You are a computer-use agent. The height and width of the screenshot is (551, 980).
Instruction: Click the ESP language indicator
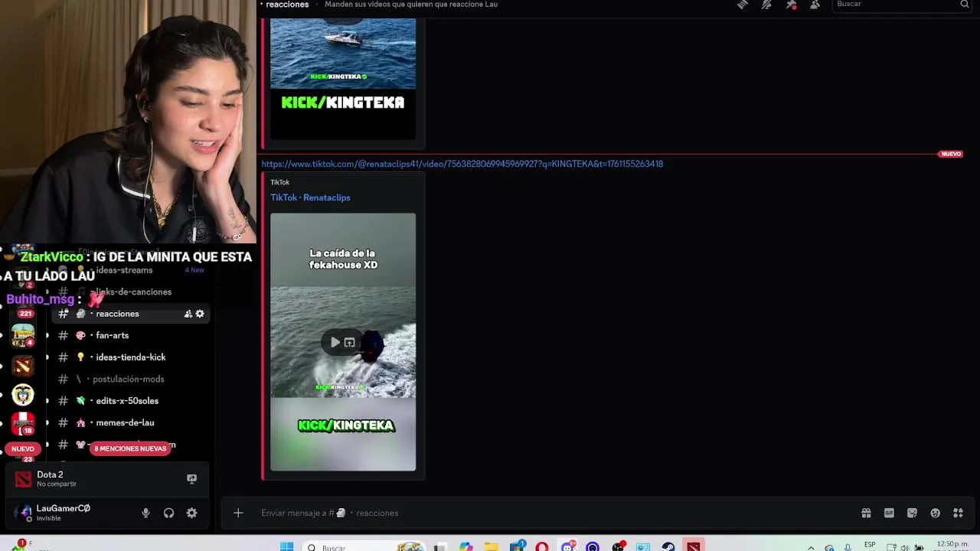870,545
